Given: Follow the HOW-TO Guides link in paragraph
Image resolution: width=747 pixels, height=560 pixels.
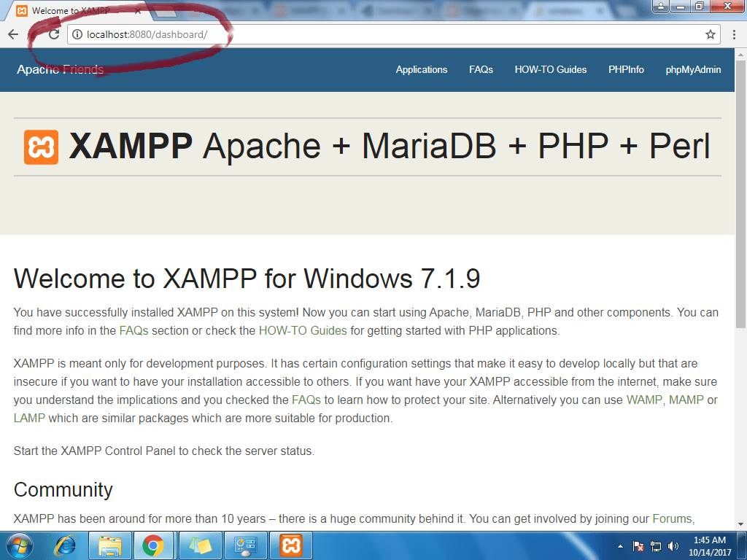Looking at the screenshot, I should coord(303,330).
